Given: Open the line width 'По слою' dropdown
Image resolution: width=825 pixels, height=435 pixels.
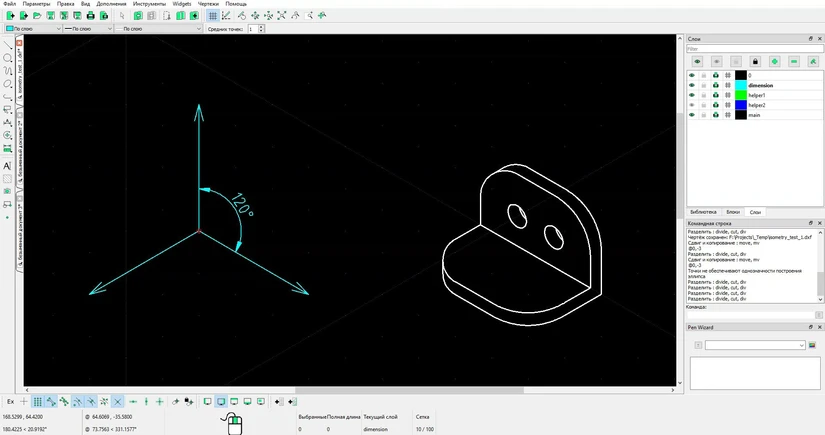Looking at the screenshot, I should pyautogui.click(x=88, y=29).
